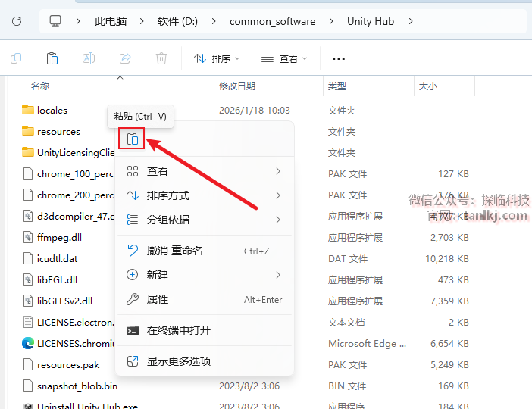Click the snapshot_blob.bin file icon
532x409 pixels.
[x=28, y=386]
